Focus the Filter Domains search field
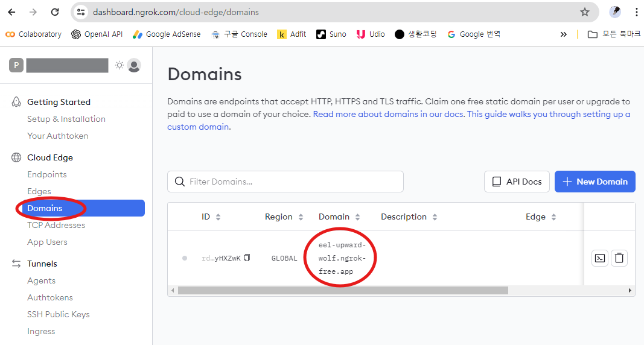The height and width of the screenshot is (345, 644). [x=285, y=182]
